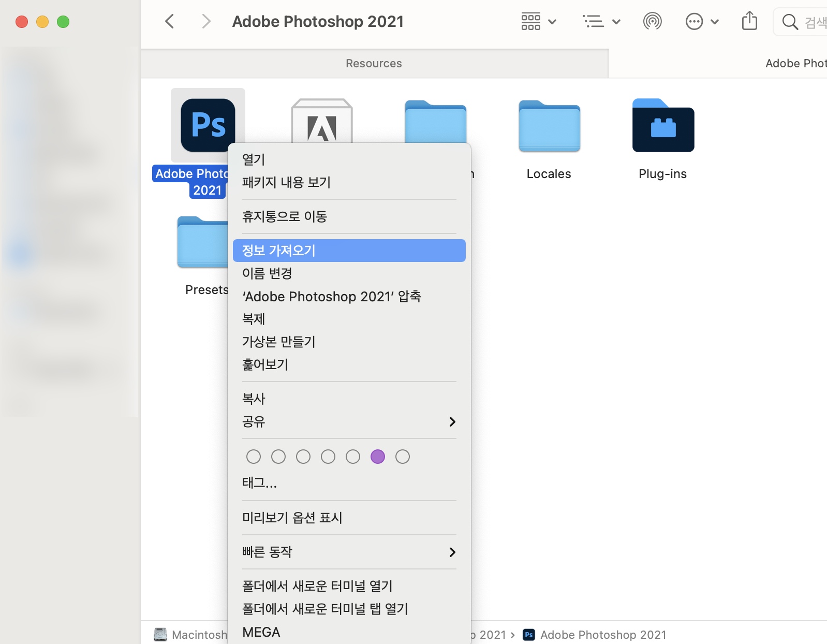The height and width of the screenshot is (644, 827).
Task: Choose 휴지통으로 이동
Action: (x=349, y=216)
